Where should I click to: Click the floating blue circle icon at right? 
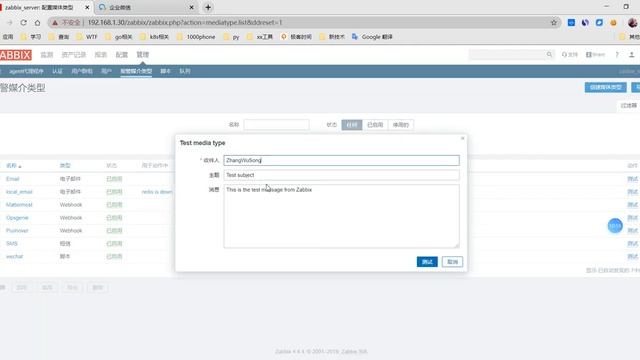[x=615, y=226]
